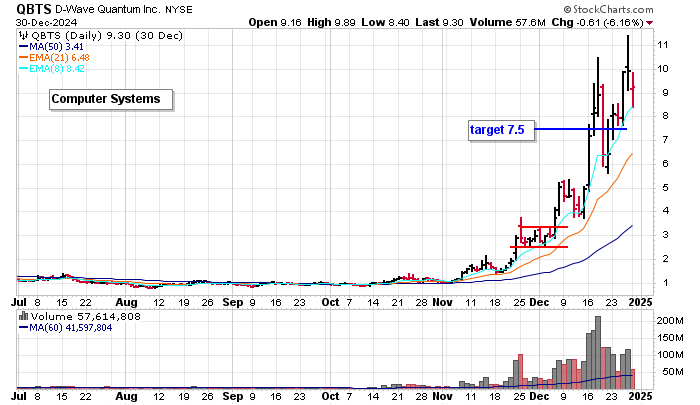Click the Oct label on lower date axis
700x405 pixels.
pos(330,396)
